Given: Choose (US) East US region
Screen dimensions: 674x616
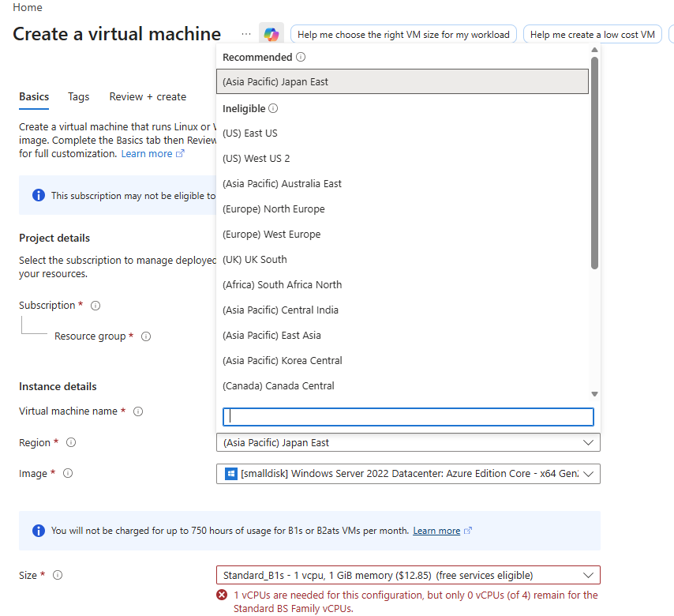Looking at the screenshot, I should tap(403, 133).
